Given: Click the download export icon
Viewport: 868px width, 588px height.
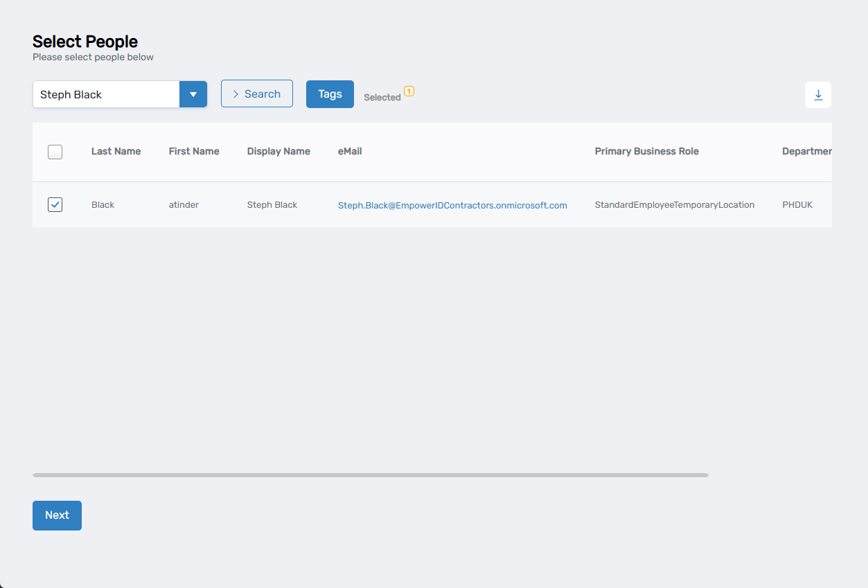Looking at the screenshot, I should tap(817, 95).
